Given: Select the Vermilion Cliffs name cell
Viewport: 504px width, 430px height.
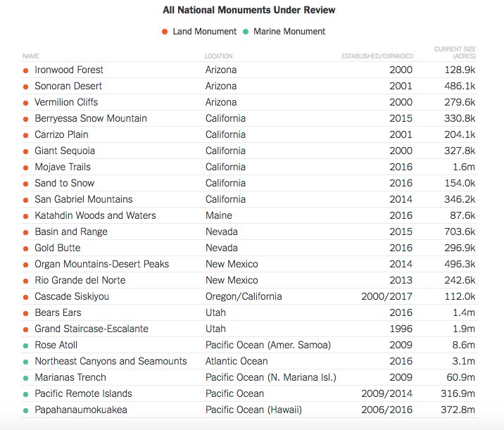Looking at the screenshot, I should [x=66, y=102].
